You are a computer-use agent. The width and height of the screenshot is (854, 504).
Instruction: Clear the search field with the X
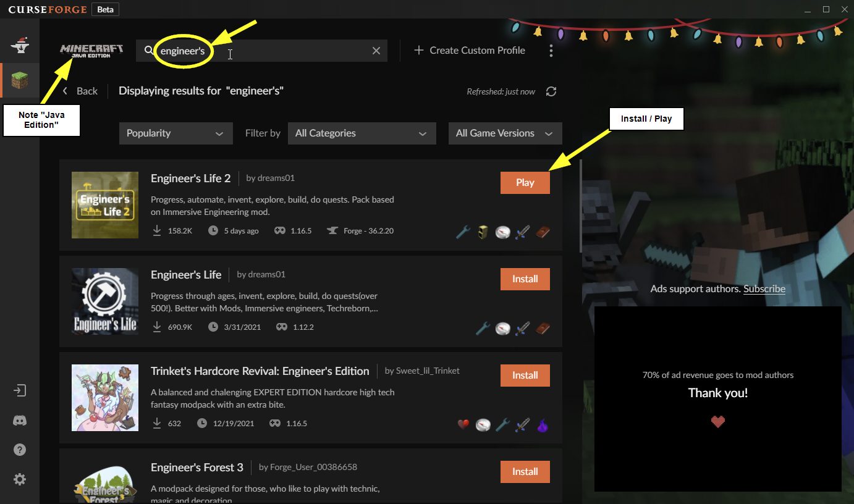(376, 51)
